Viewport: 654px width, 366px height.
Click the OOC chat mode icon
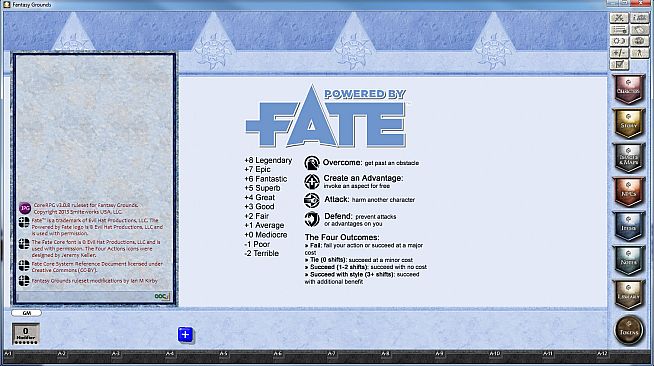(162, 296)
